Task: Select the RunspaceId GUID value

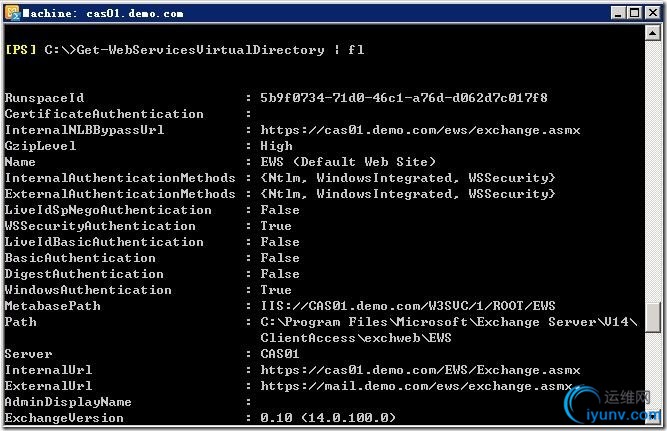Action: click(404, 98)
